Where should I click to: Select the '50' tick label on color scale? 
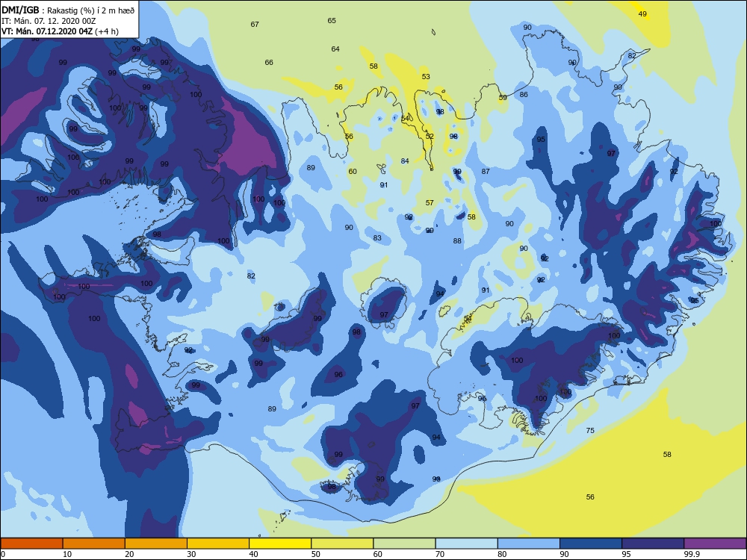pyautogui.click(x=315, y=554)
